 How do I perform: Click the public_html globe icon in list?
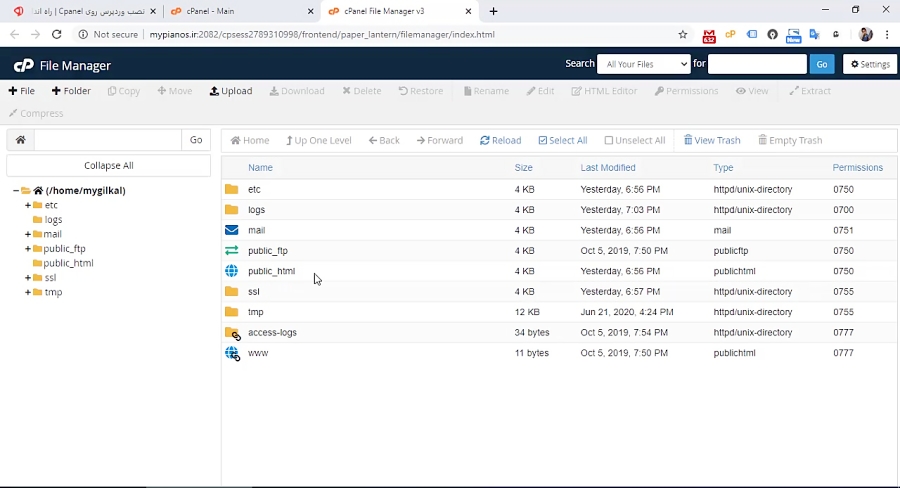[x=232, y=271]
